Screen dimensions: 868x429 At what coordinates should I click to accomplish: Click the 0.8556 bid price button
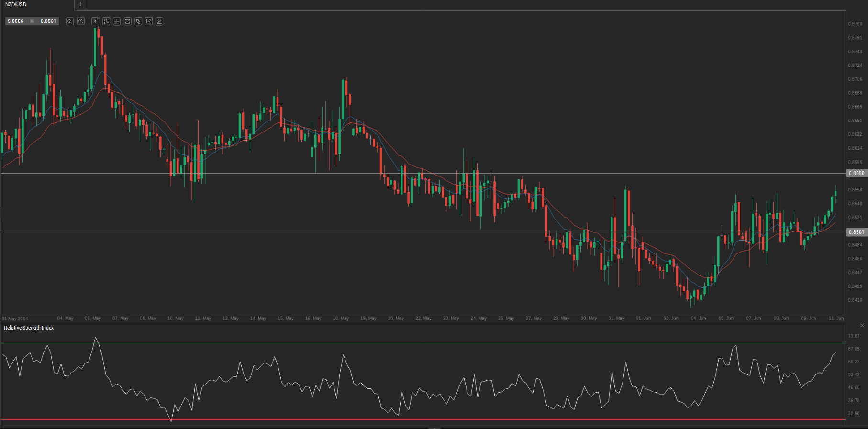16,21
